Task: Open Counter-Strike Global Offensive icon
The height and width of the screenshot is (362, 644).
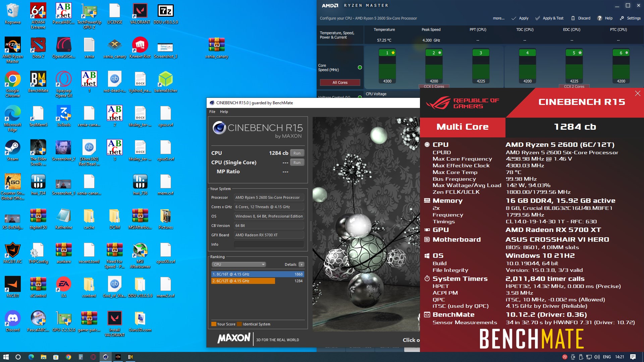Action: [x=13, y=186]
